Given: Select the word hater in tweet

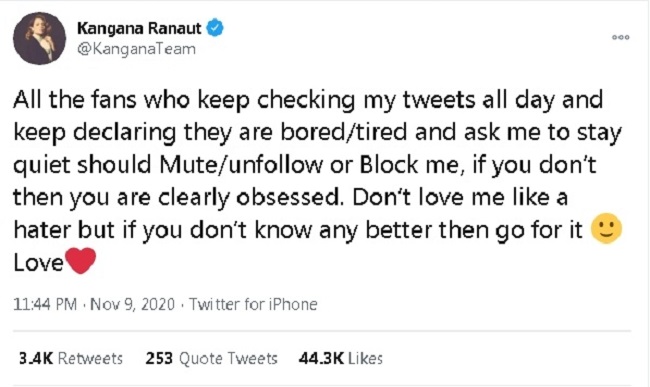Looking at the screenshot, I should (42, 230).
